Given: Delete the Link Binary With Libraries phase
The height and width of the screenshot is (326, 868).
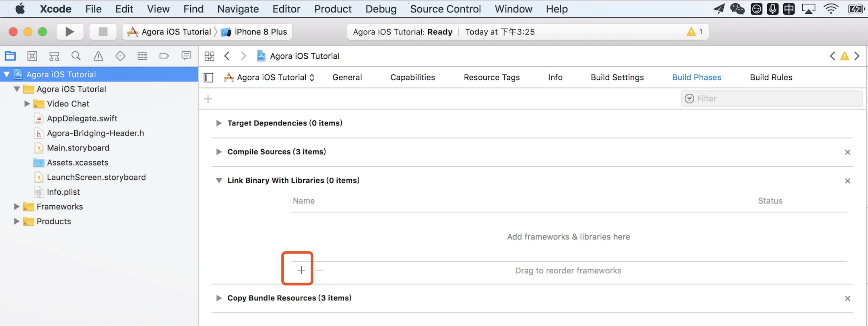Looking at the screenshot, I should coord(847,181).
